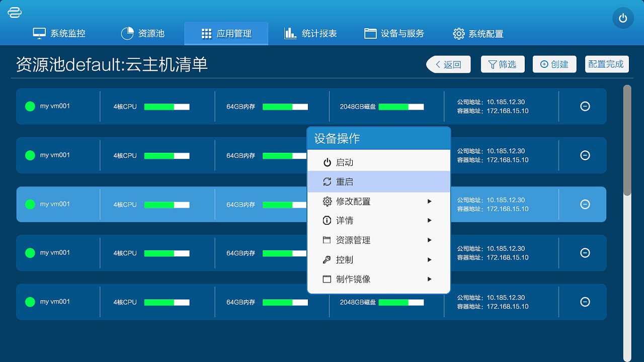This screenshot has height=362, width=644.
Task: Click the minus icon in the topmost VM row
Action: pyautogui.click(x=585, y=106)
